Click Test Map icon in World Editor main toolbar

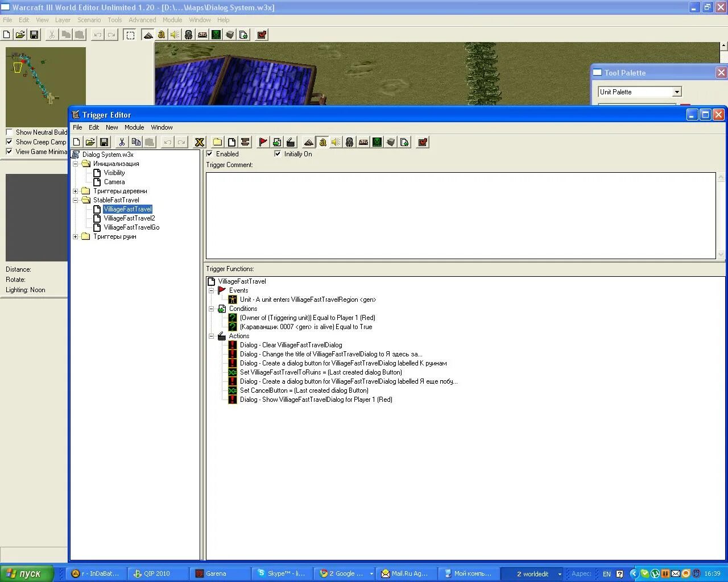262,35
